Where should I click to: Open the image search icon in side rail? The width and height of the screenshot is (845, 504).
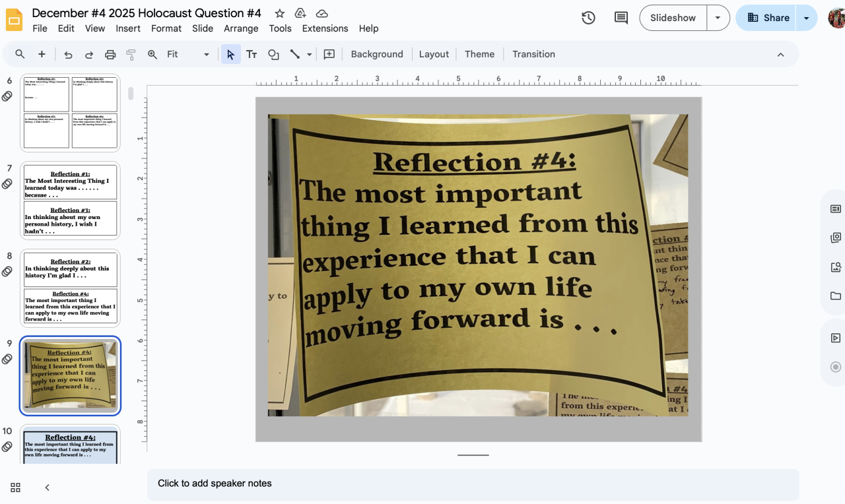(x=836, y=267)
